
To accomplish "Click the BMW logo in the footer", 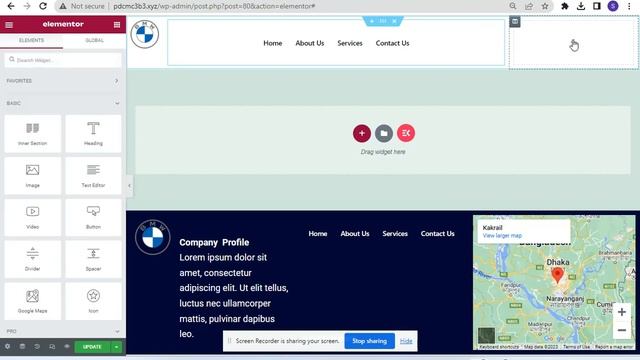I will (x=153, y=237).
